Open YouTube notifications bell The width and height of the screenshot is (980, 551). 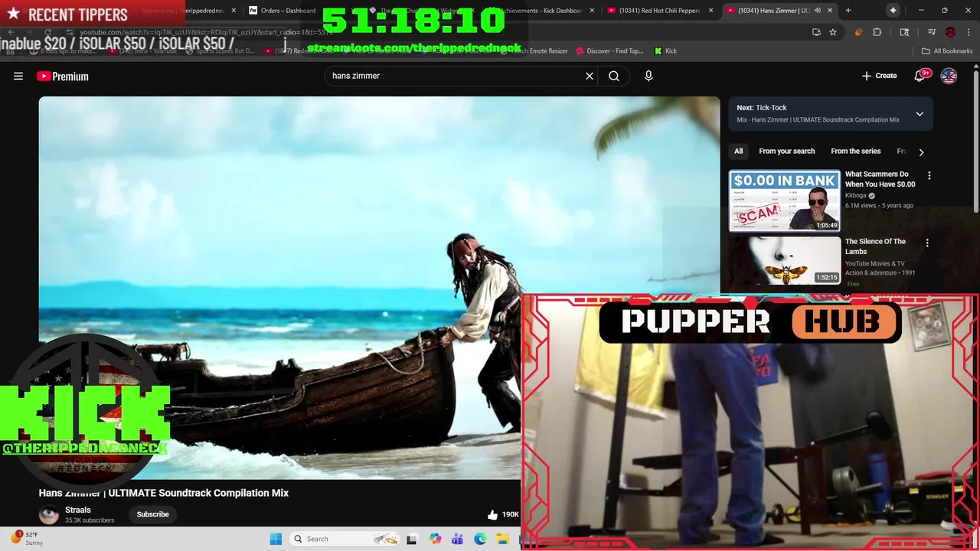[x=920, y=76]
